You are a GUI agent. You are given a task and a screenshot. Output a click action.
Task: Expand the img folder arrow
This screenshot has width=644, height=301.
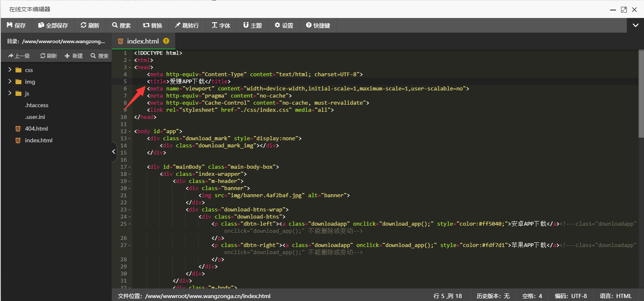point(10,82)
